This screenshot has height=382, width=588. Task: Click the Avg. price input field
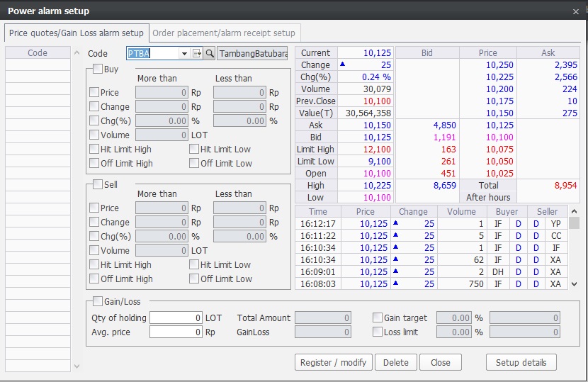[176, 332]
